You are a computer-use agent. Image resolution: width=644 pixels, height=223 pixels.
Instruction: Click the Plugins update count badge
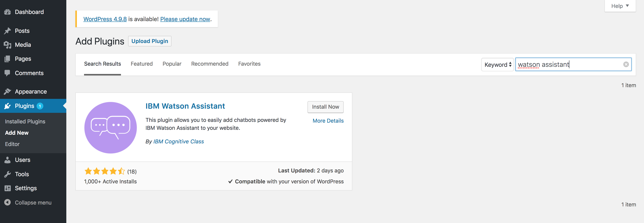click(x=40, y=106)
